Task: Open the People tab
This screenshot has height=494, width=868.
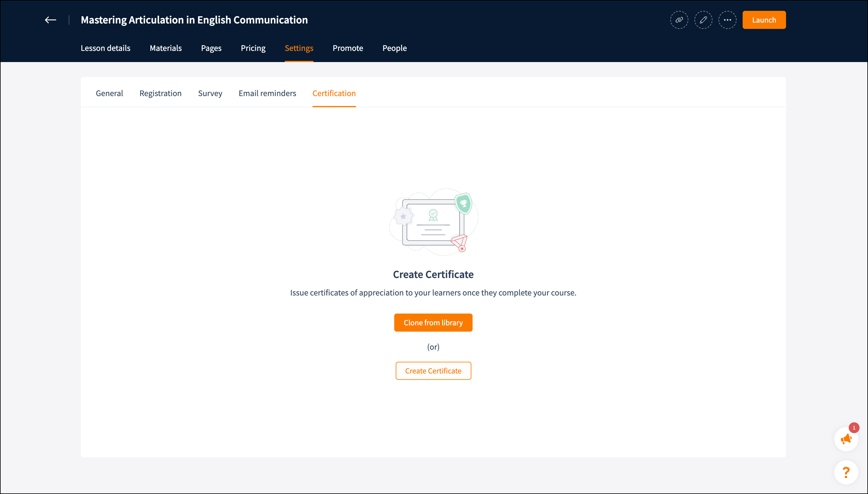Action: click(395, 48)
